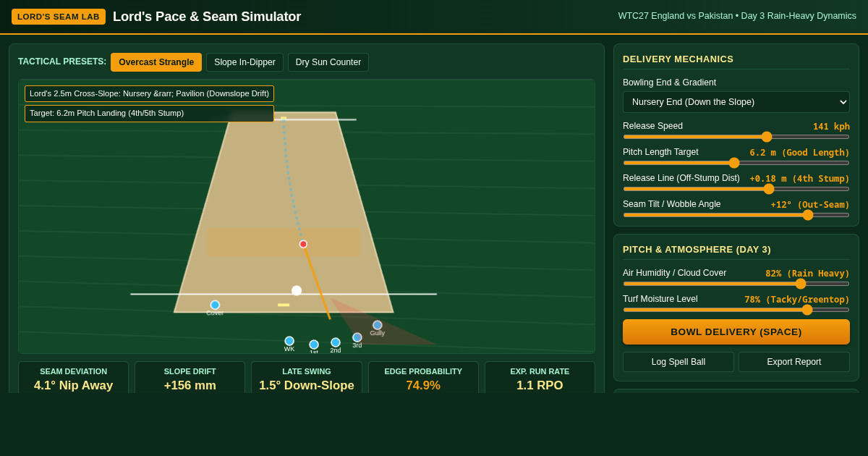Adjust the Air Humidity / Cloud Cover slider
868x456 pixels.
coord(736,284)
